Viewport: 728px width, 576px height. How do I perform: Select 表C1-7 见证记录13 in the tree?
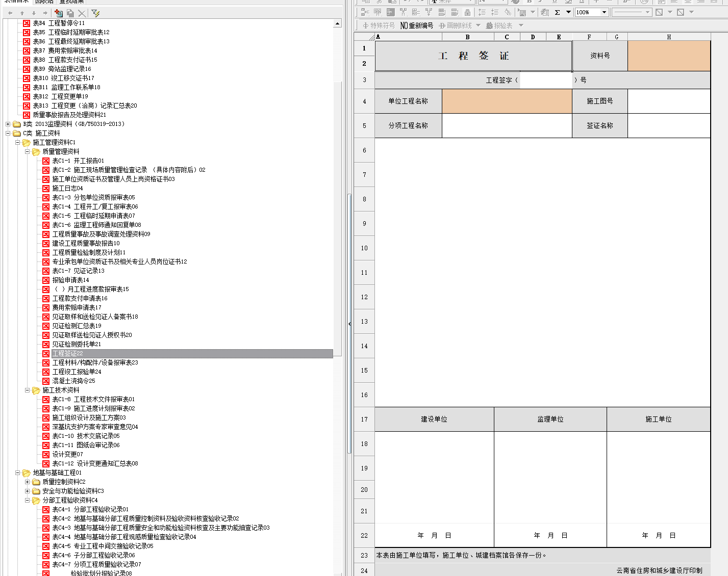[x=78, y=271]
